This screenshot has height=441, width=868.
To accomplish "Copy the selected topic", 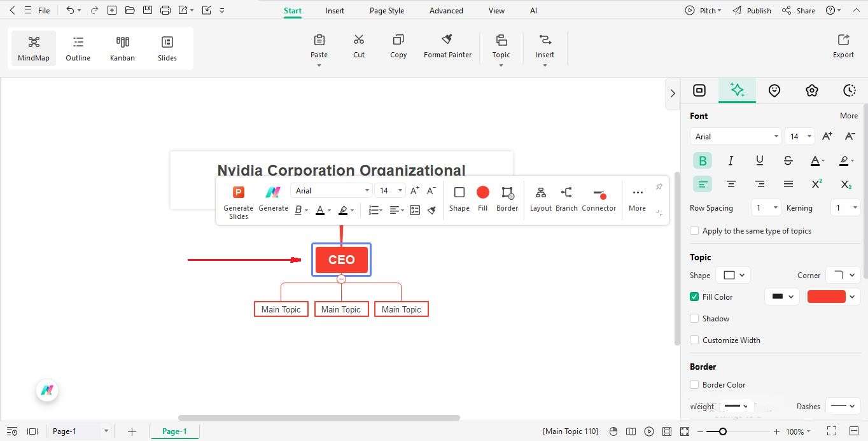I will click(398, 46).
